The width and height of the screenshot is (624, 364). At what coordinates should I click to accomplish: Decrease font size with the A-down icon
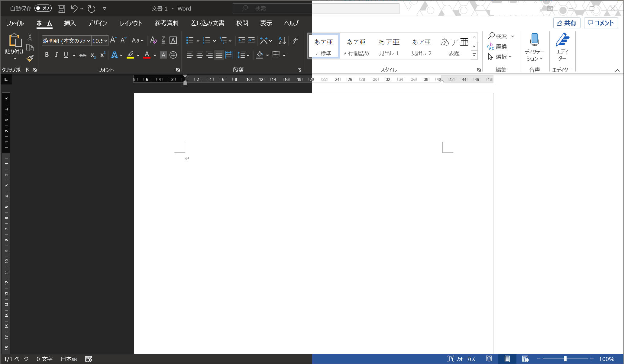point(123,40)
